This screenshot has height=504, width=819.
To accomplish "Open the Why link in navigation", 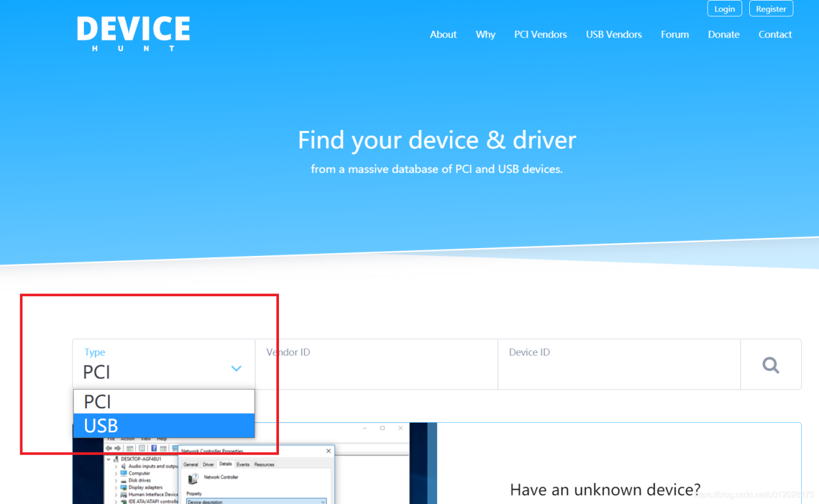I will tap(486, 35).
